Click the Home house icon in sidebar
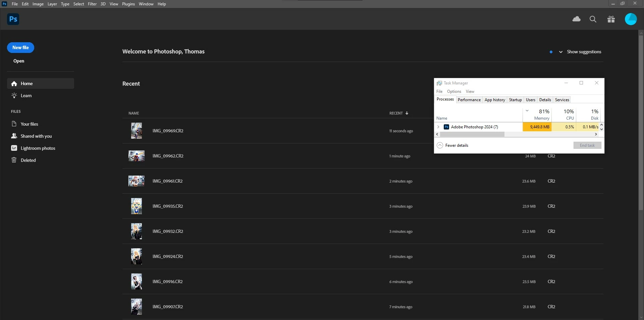Image resolution: width=644 pixels, height=320 pixels. click(14, 83)
